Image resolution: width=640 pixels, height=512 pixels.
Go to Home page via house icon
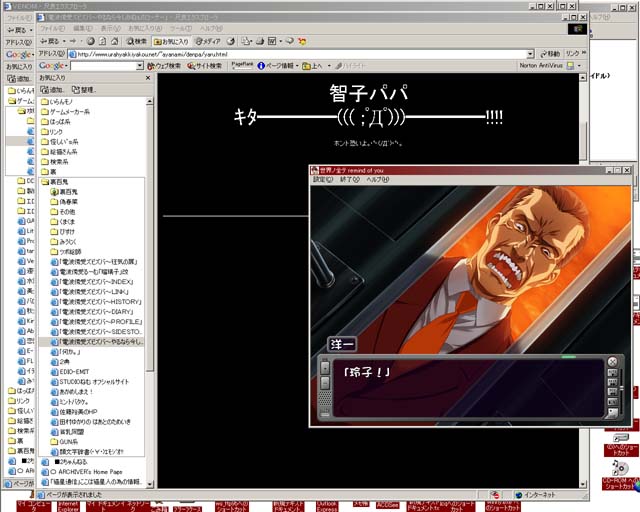click(x=115, y=41)
